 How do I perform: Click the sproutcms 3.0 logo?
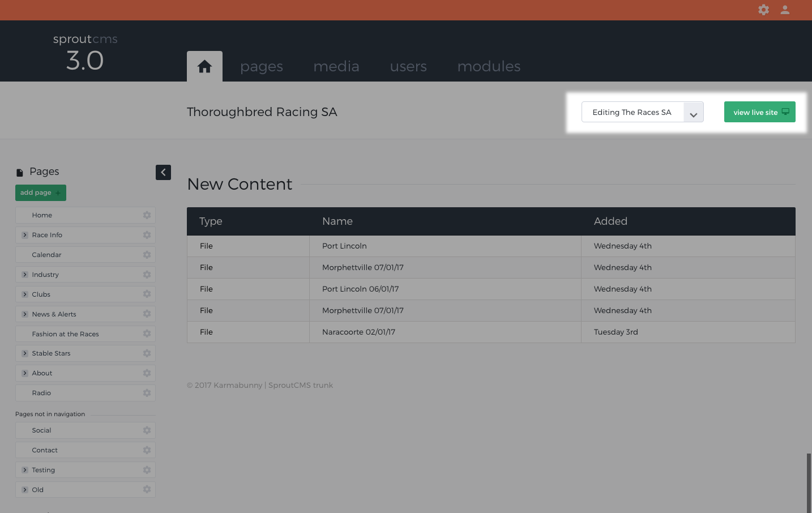tap(85, 52)
